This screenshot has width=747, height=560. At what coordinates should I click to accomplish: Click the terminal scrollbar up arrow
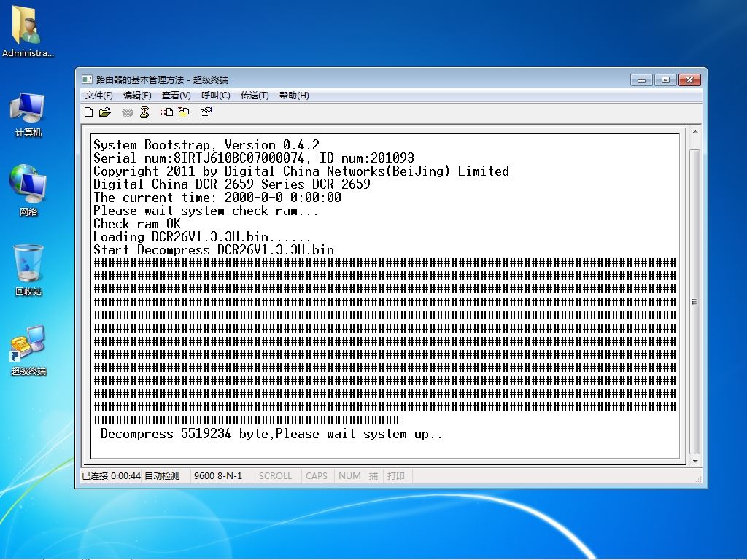point(695,131)
